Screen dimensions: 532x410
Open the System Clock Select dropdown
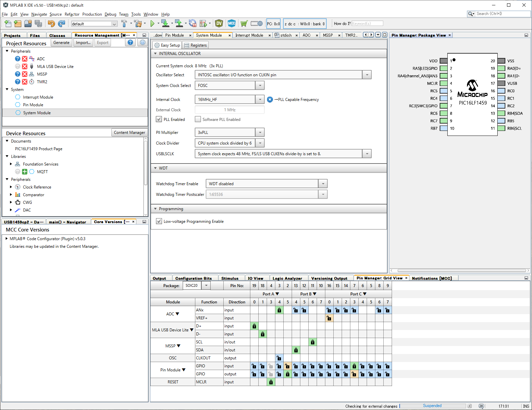pyautogui.click(x=260, y=85)
